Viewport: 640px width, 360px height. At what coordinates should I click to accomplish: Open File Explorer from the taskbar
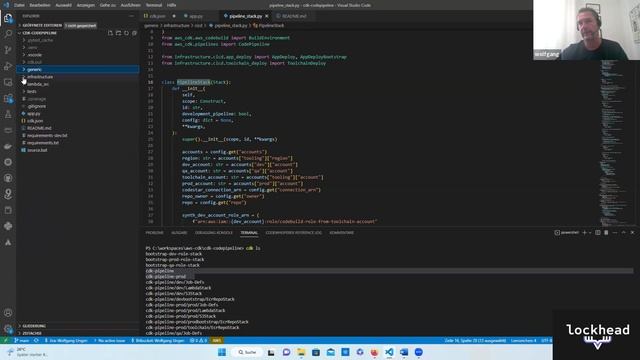click(301, 352)
